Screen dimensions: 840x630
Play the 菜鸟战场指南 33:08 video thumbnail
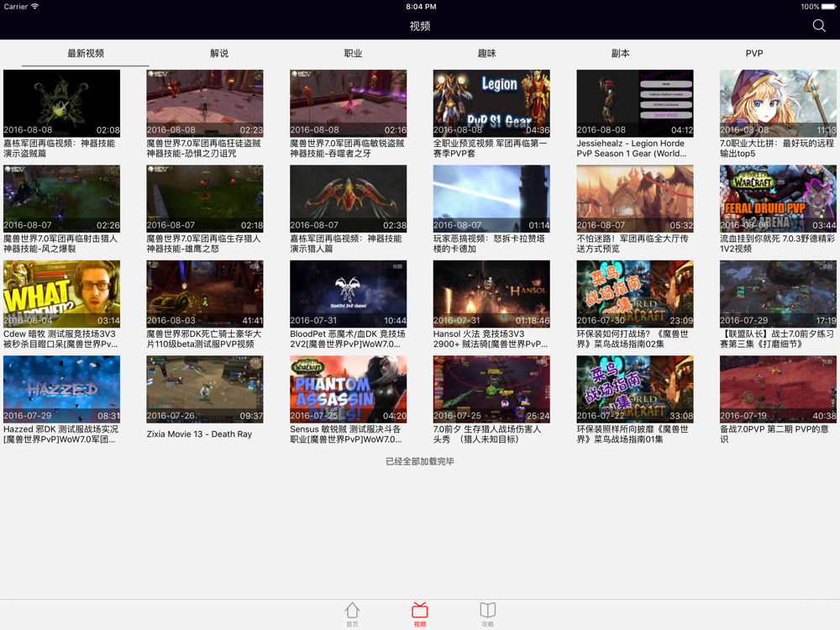tap(635, 390)
